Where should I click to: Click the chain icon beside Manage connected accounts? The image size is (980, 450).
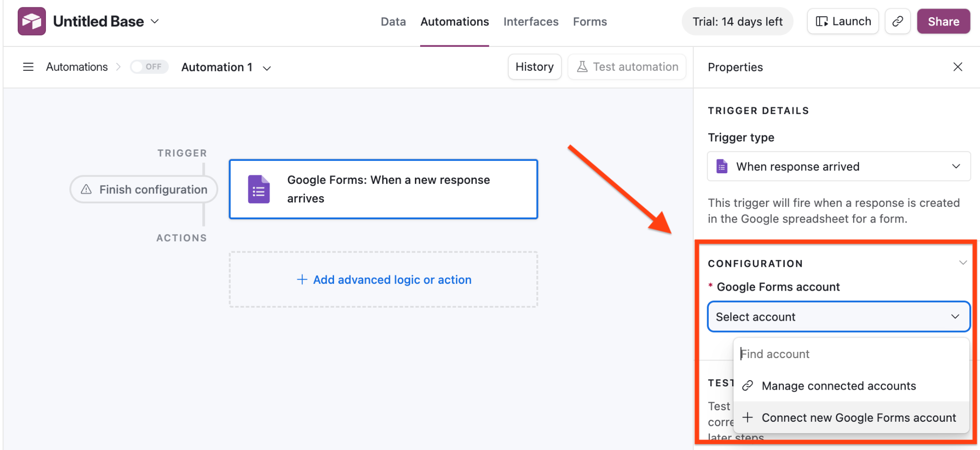coord(747,385)
